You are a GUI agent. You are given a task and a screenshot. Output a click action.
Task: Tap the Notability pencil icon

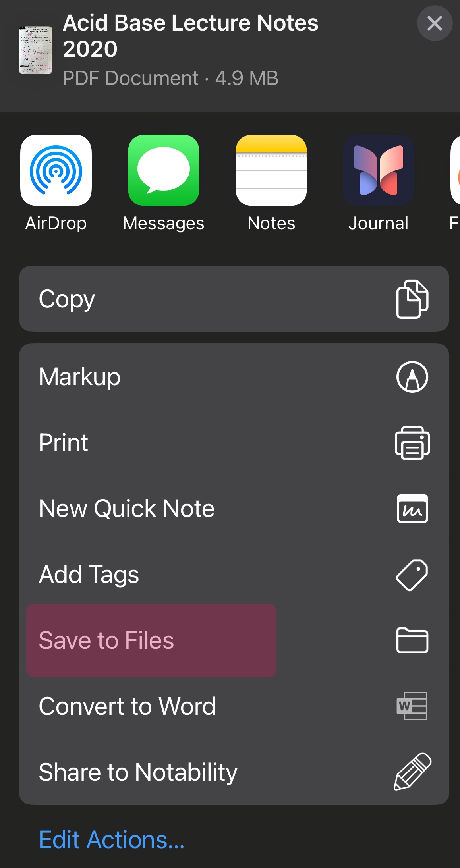[x=412, y=772]
